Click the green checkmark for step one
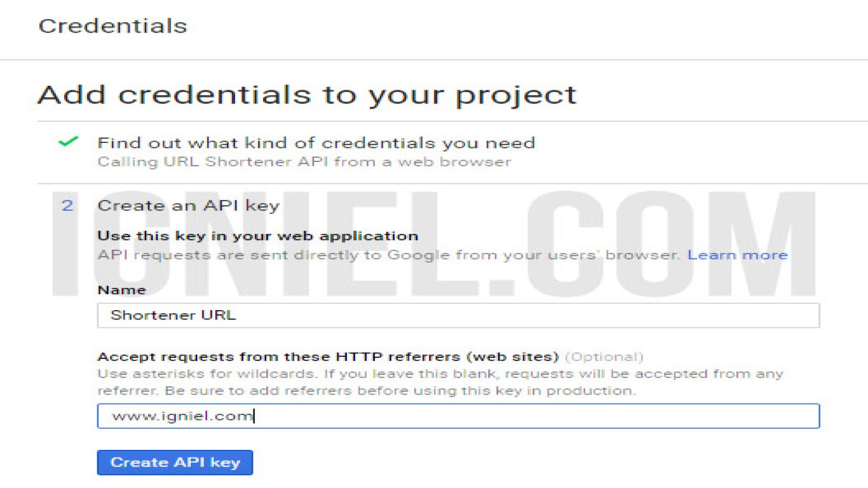This screenshot has width=868, height=488. pyautogui.click(x=68, y=142)
